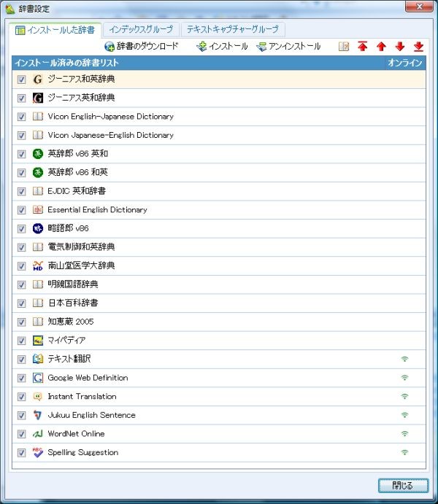Image resolution: width=438 pixels, height=504 pixels.
Task: Click the アンインストール button
Action: pyautogui.click(x=288, y=46)
